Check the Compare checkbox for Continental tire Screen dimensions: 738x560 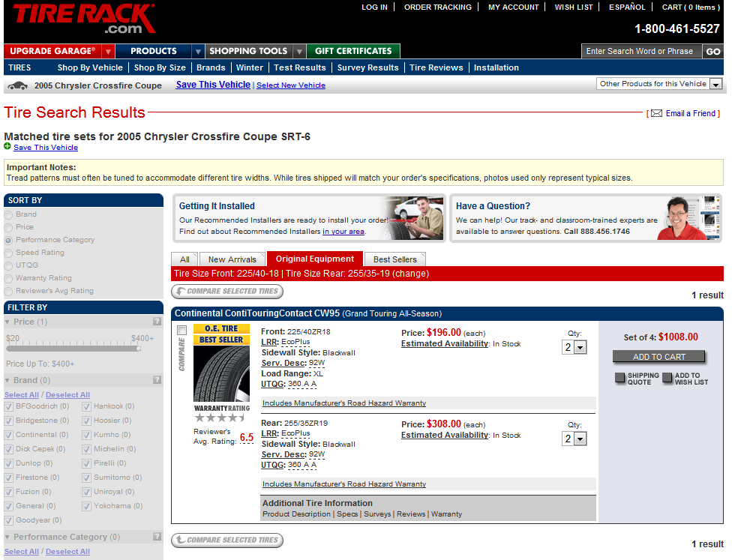click(x=181, y=331)
